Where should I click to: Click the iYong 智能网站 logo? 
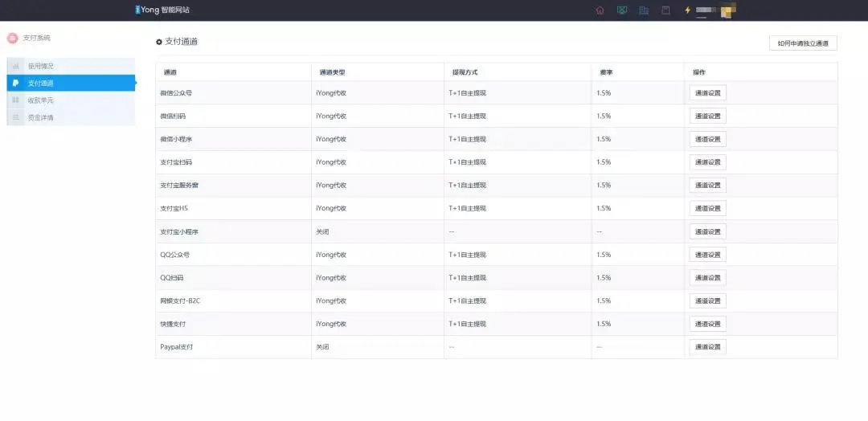click(x=162, y=10)
